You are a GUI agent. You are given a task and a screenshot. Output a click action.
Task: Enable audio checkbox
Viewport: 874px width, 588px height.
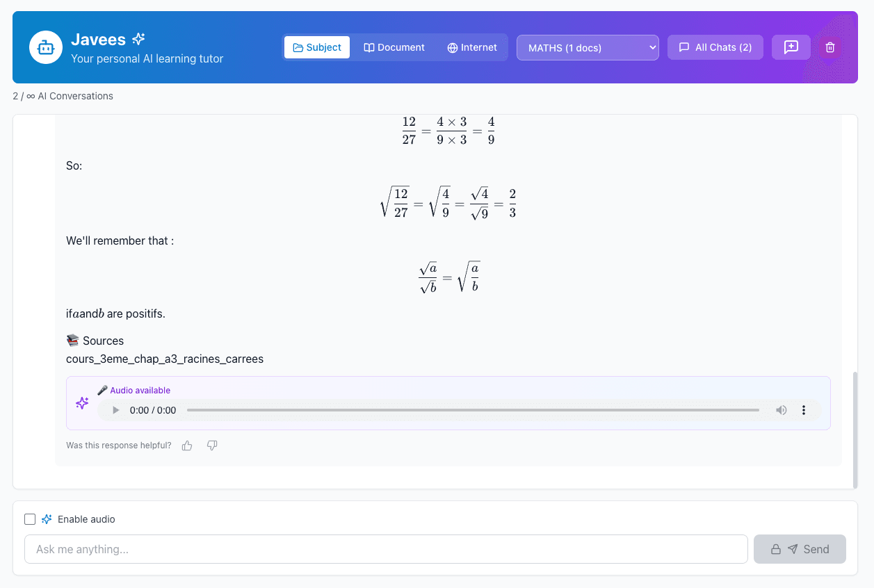pos(30,519)
